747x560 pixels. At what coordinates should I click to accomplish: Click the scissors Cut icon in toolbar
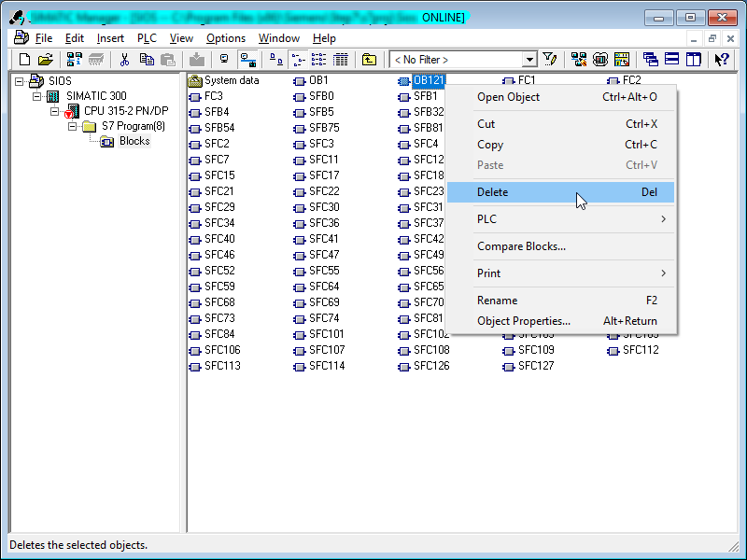point(124,59)
